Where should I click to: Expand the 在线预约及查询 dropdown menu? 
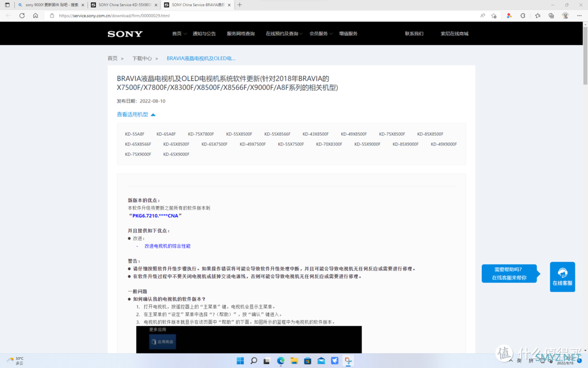pyautogui.click(x=284, y=34)
